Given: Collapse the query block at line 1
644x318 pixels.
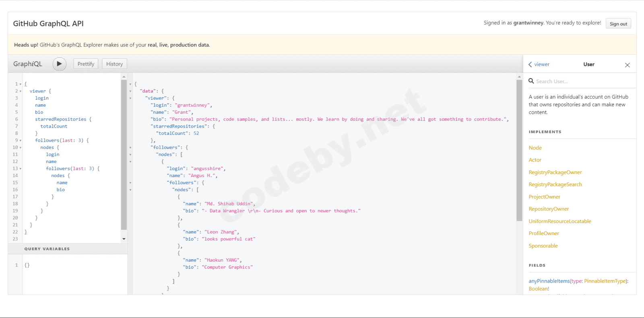Looking at the screenshot, I should (21, 84).
